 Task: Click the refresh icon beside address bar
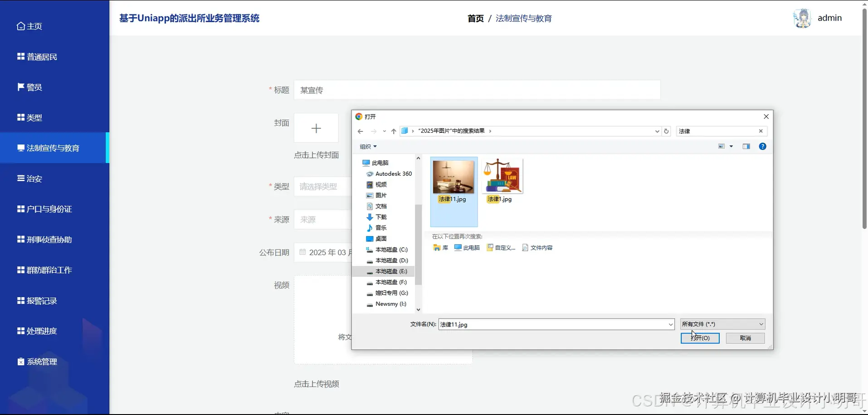pyautogui.click(x=666, y=131)
